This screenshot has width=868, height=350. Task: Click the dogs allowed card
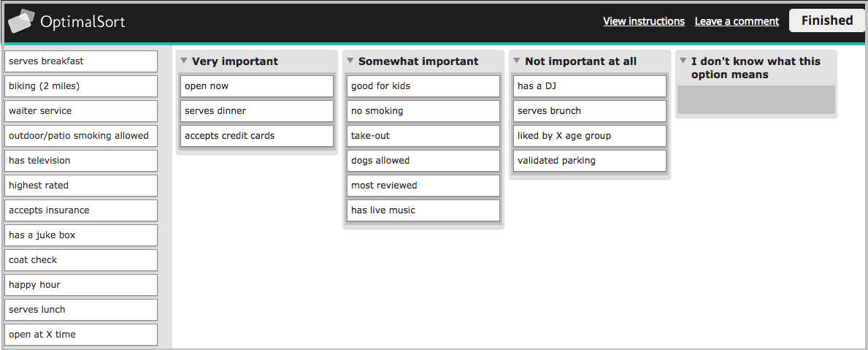coord(423,161)
